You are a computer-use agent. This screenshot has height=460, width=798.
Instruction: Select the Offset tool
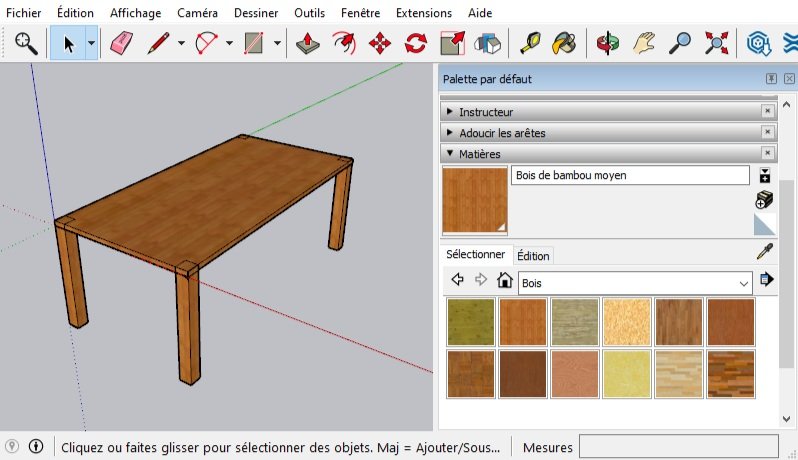(344, 43)
